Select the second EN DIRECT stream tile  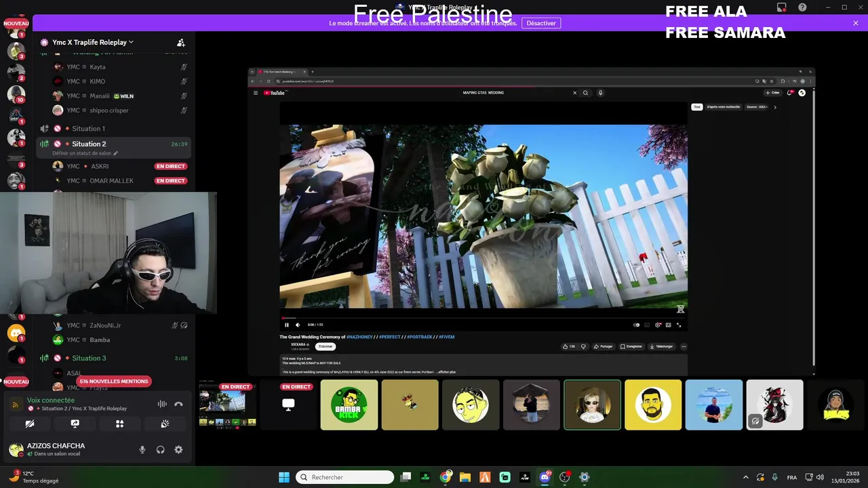tap(288, 405)
